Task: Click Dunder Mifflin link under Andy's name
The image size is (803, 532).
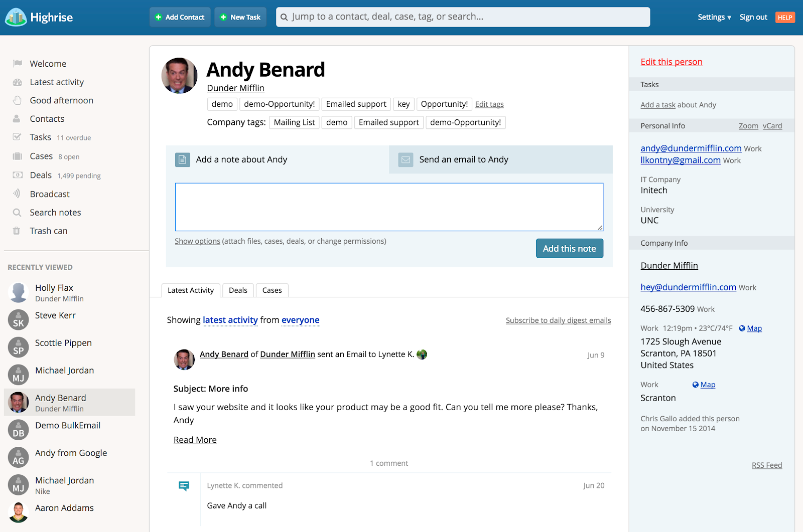Action: click(235, 88)
